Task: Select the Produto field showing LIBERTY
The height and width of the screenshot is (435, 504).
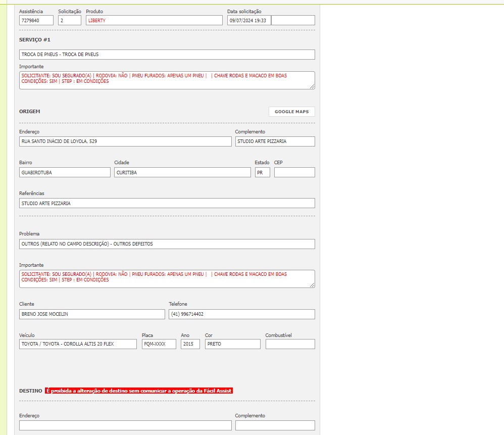Action: click(155, 20)
